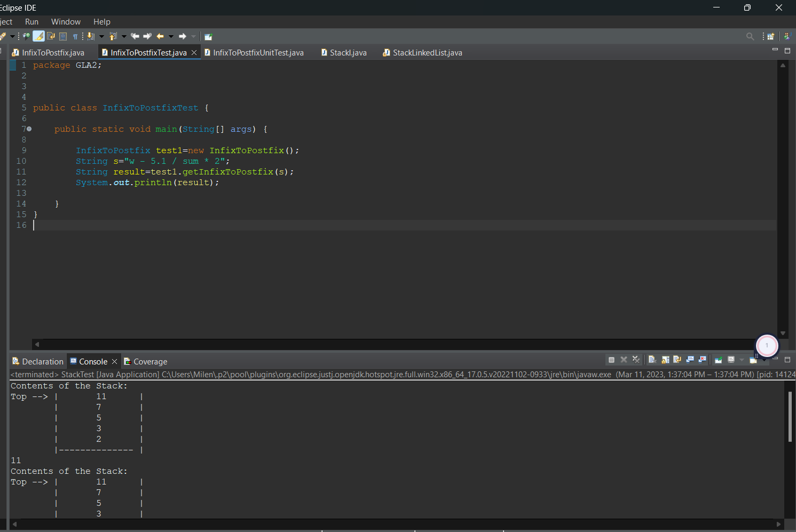Click the Next Annotation icon
The width and height of the screenshot is (796, 532).
coord(91,36)
